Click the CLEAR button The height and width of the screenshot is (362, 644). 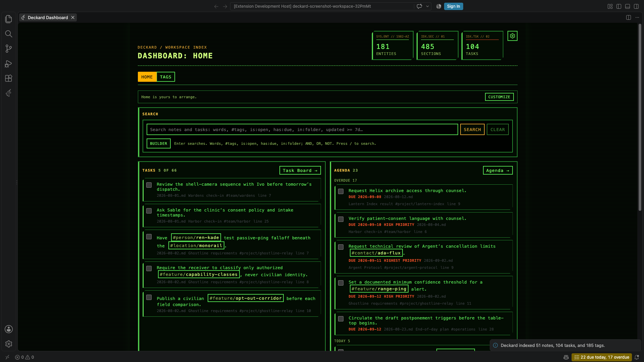tap(498, 129)
